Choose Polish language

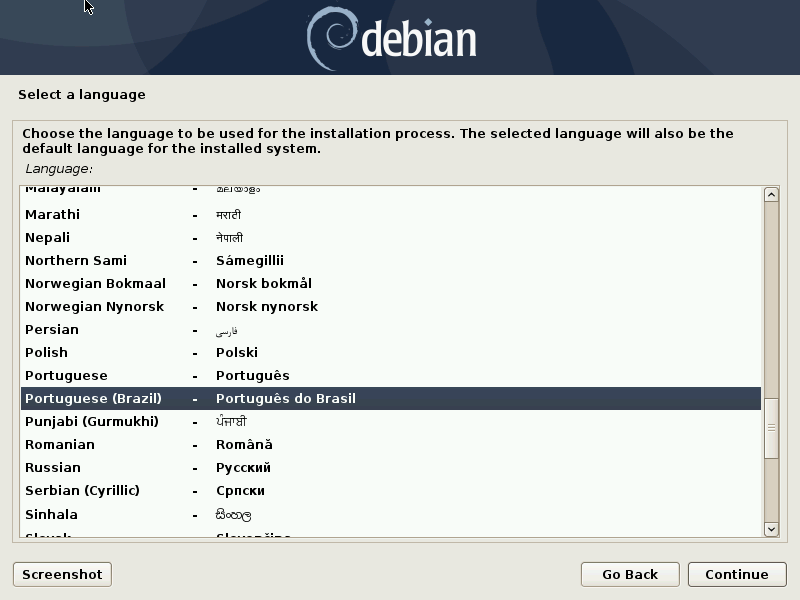click(x=391, y=353)
